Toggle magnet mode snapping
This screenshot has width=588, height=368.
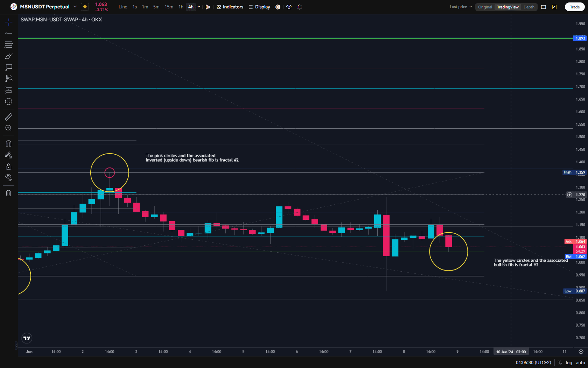tap(9, 143)
